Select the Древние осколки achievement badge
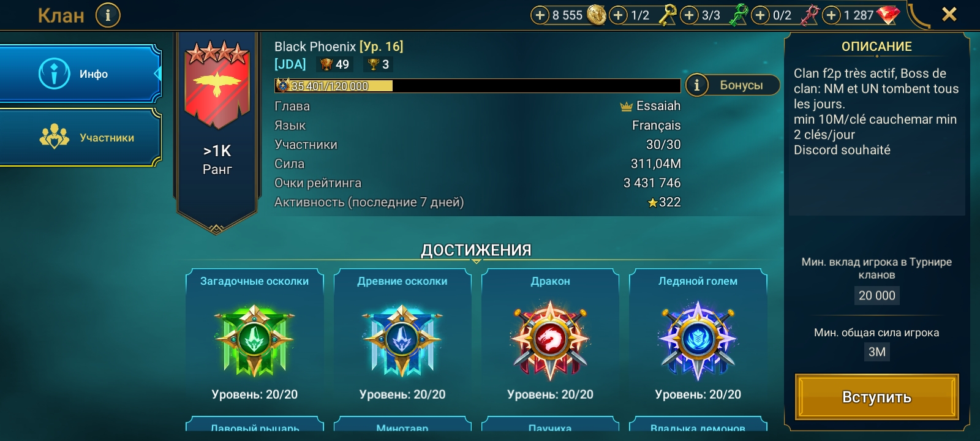The width and height of the screenshot is (980, 441). coord(402,340)
